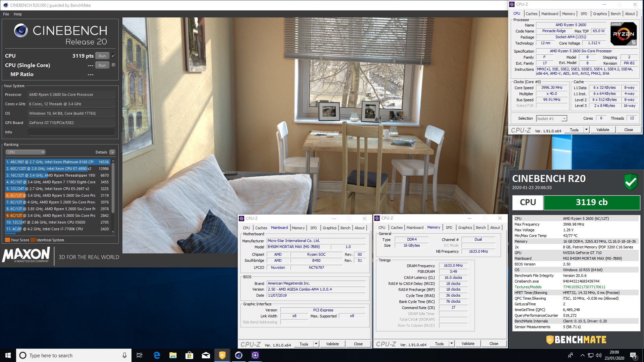Click the Identical System legend swatch
This screenshot has height=362, width=644.
click(33, 240)
